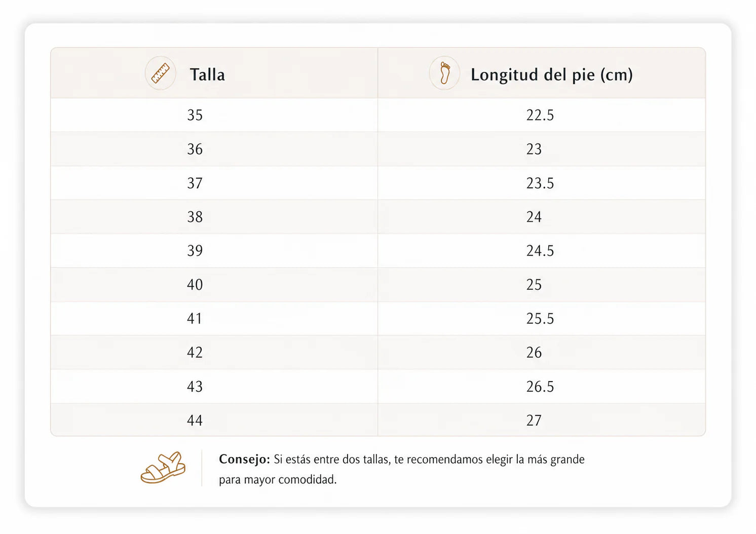The height and width of the screenshot is (534, 756).
Task: Click the 22.5 foot length value
Action: [540, 115]
